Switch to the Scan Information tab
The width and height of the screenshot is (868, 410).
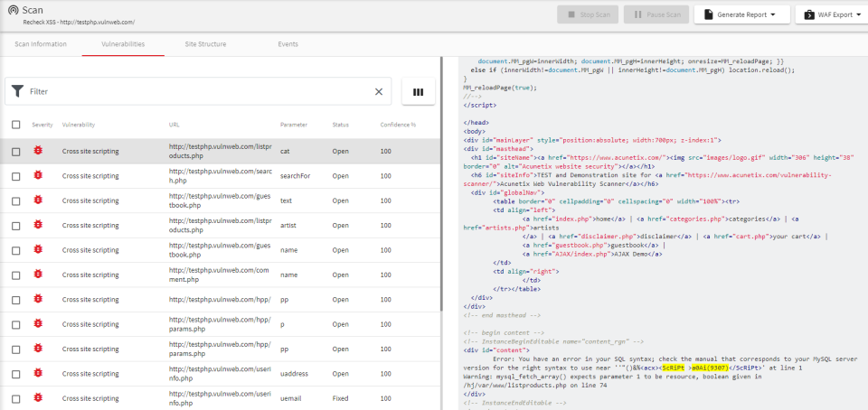[x=41, y=43]
